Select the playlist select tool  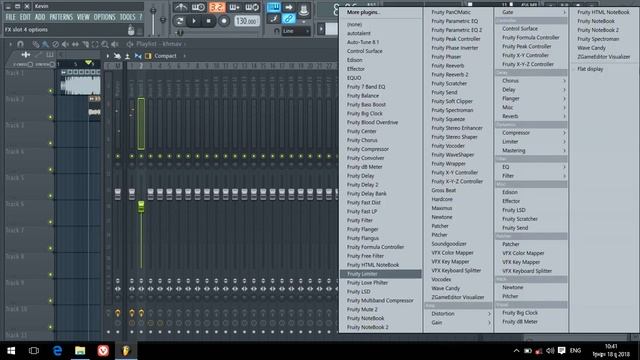pos(95,44)
